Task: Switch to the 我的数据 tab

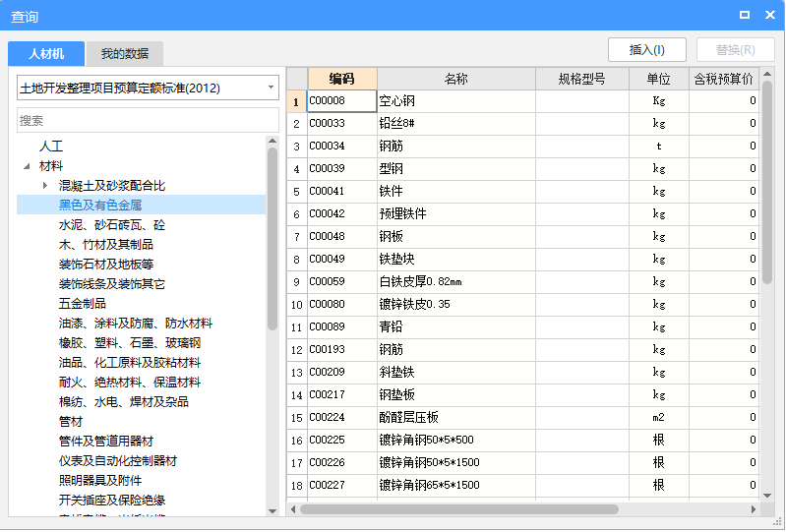Action: pos(124,53)
